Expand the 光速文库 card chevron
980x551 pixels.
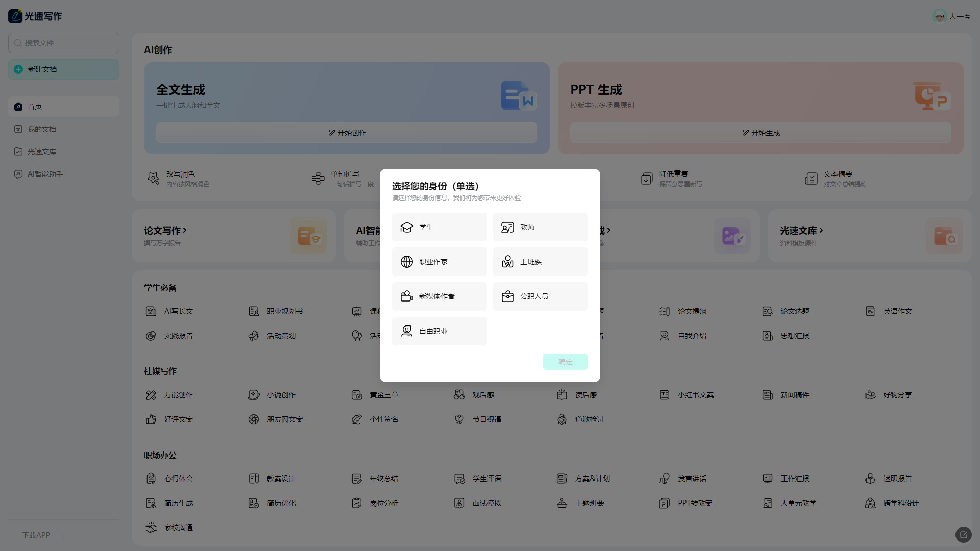coord(821,231)
